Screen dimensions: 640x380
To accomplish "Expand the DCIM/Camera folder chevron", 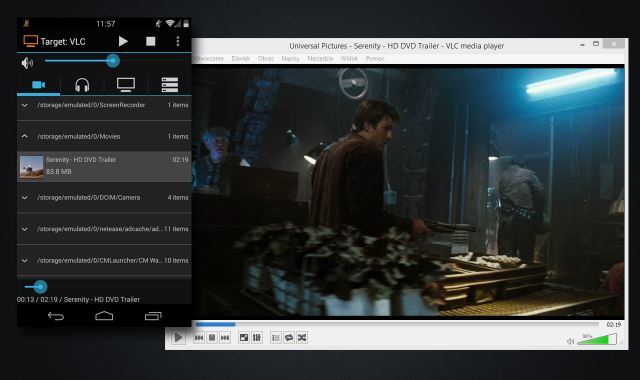I will (x=24, y=198).
